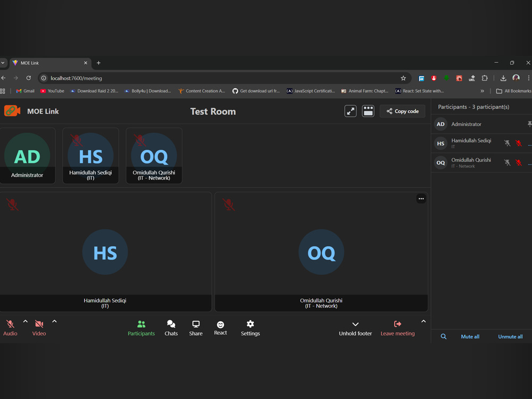Image resolution: width=532 pixels, height=399 pixels.
Task: Open the browser three-dot menu
Action: (x=529, y=78)
